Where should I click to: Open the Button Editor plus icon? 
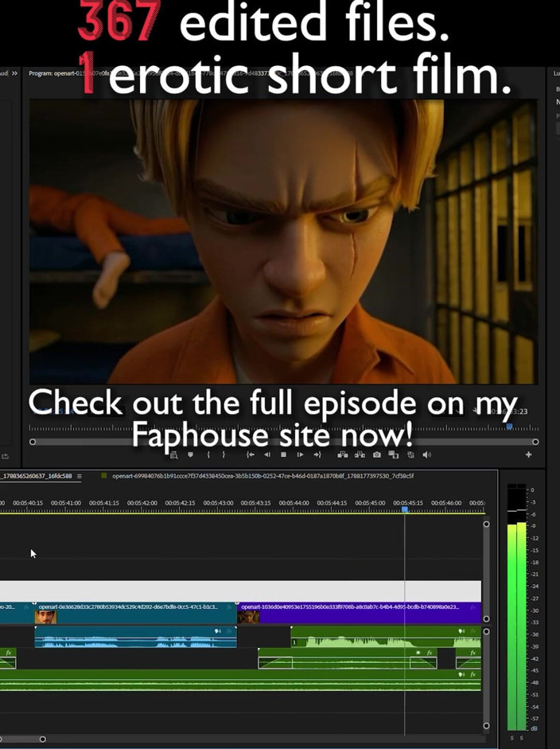click(528, 454)
